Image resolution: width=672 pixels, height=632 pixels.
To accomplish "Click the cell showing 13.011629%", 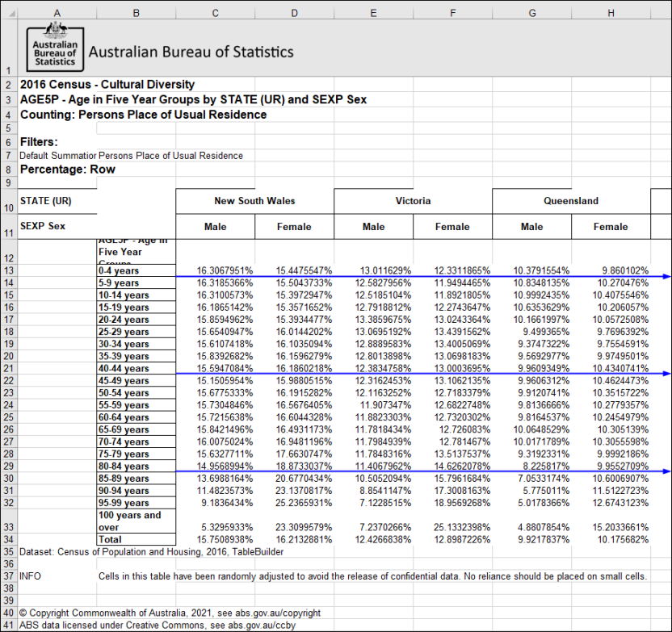I will pyautogui.click(x=374, y=270).
